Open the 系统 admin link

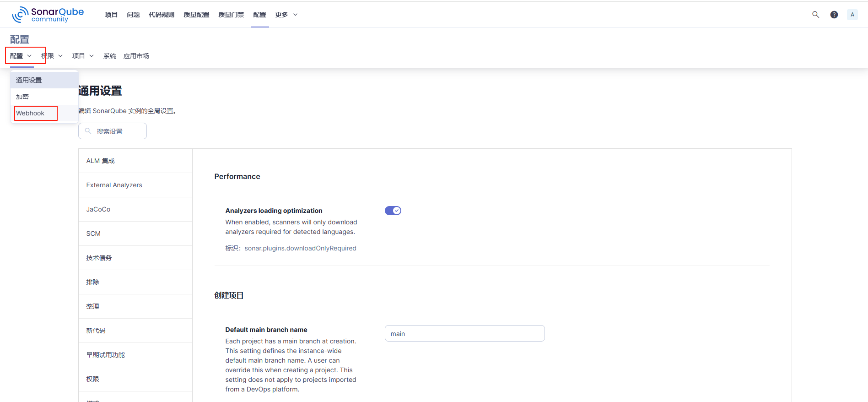point(110,56)
